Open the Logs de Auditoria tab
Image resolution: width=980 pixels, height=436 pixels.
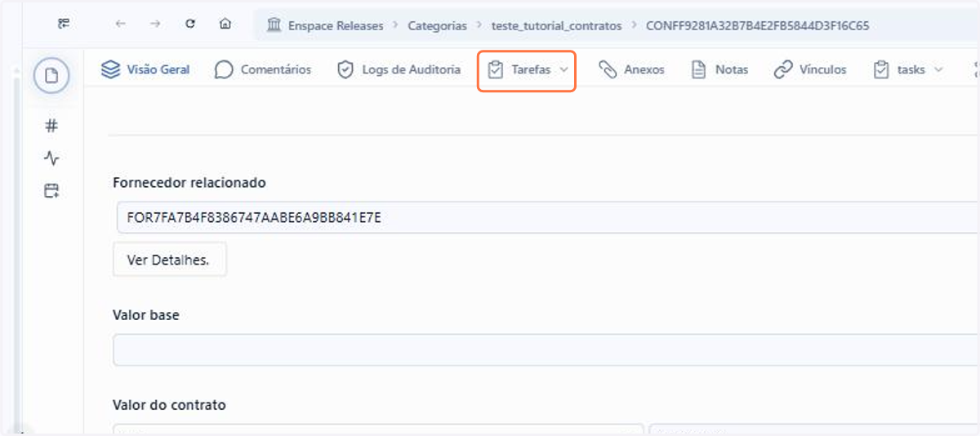[399, 69]
